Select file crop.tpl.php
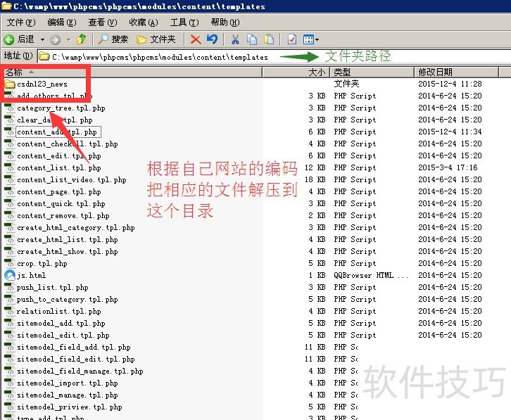 (x=42, y=264)
